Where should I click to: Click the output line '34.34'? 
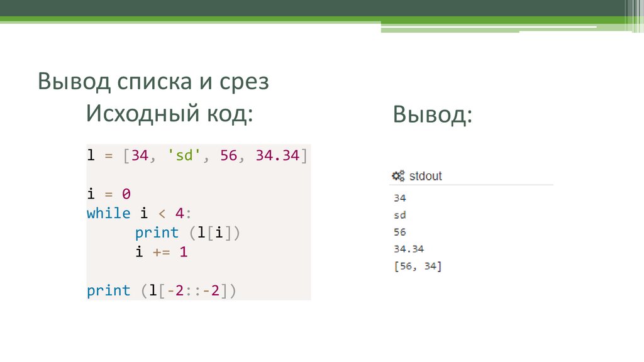coord(409,249)
